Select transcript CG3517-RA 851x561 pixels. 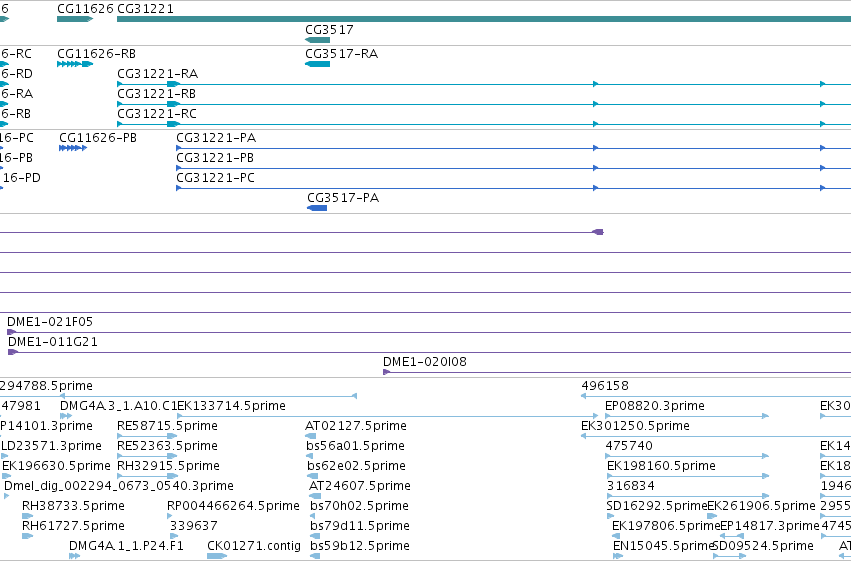(341, 54)
